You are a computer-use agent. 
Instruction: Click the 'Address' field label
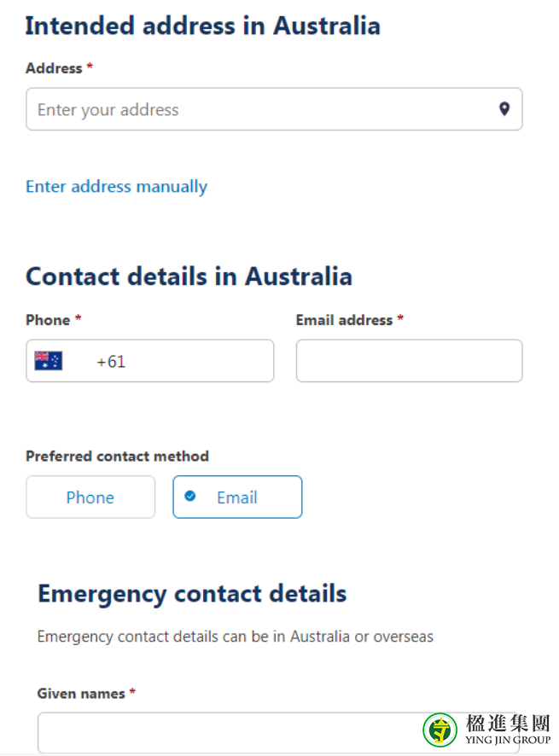tap(54, 68)
